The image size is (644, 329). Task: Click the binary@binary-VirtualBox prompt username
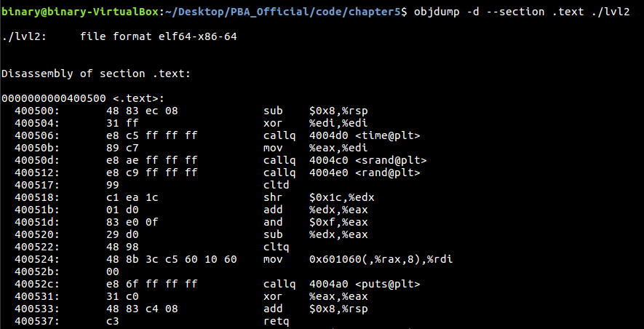coord(80,12)
